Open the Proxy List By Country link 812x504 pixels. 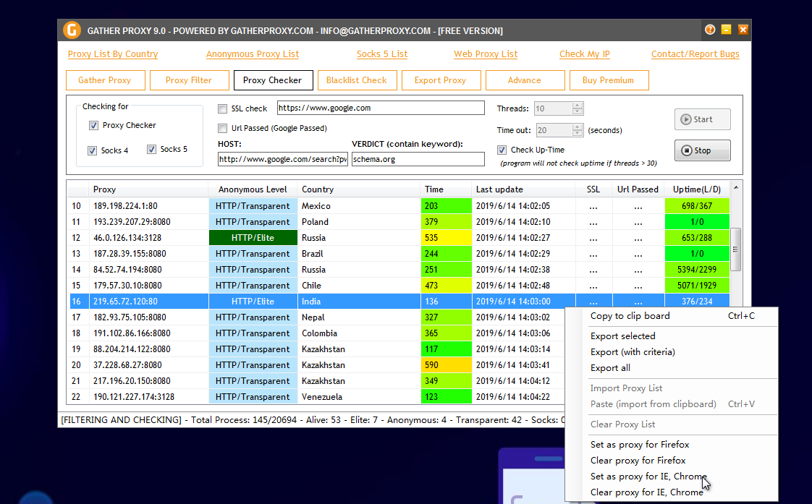coord(113,54)
